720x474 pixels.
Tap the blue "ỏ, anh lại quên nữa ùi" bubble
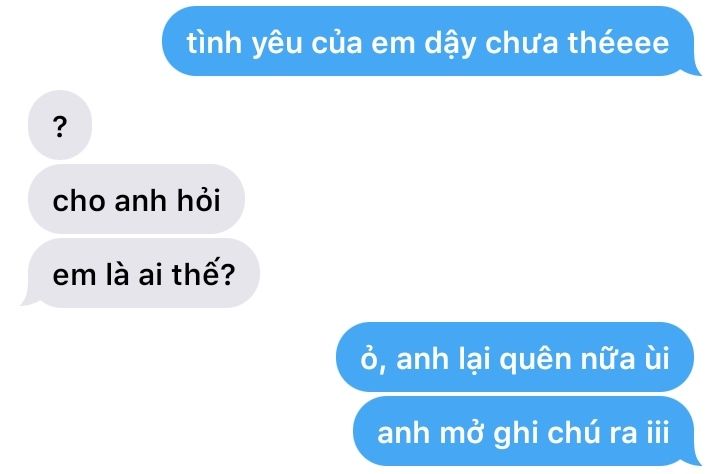coord(515,357)
